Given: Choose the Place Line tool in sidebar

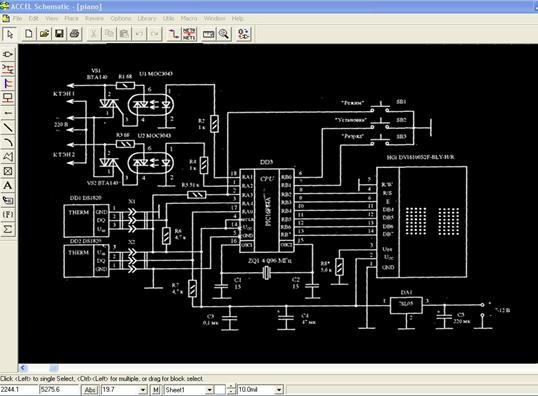Looking at the screenshot, I should pos(8,128).
